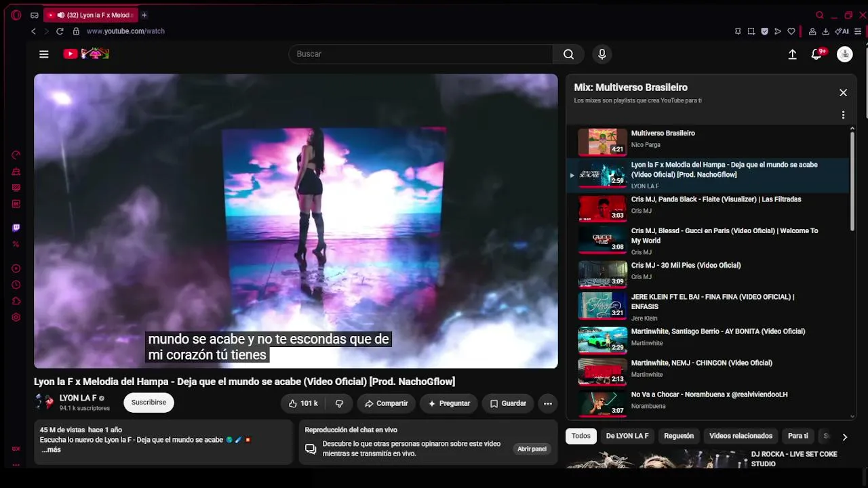Select the Todos filter chip
Viewport: 868px width, 488px height.
point(581,436)
